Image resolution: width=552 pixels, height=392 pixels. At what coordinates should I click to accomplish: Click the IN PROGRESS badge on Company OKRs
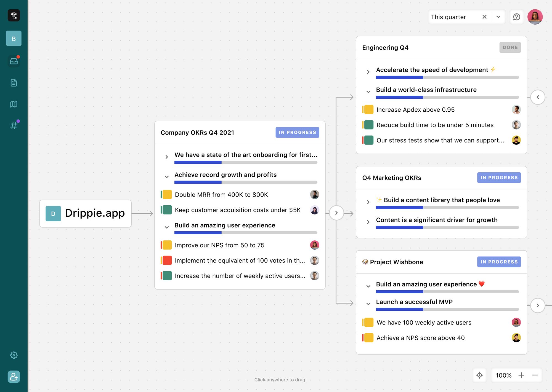[x=297, y=132]
